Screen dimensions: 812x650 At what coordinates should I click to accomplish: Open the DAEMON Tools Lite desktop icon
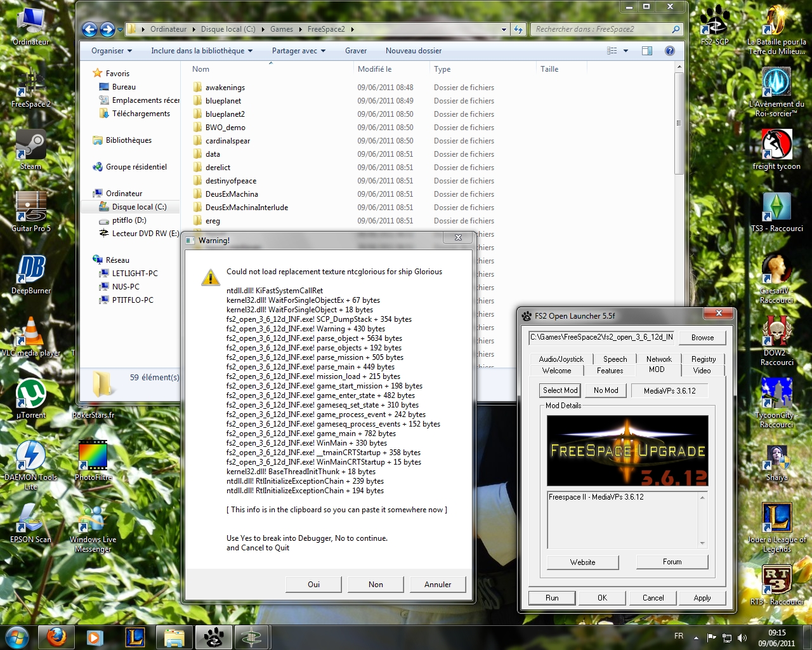[x=30, y=465]
